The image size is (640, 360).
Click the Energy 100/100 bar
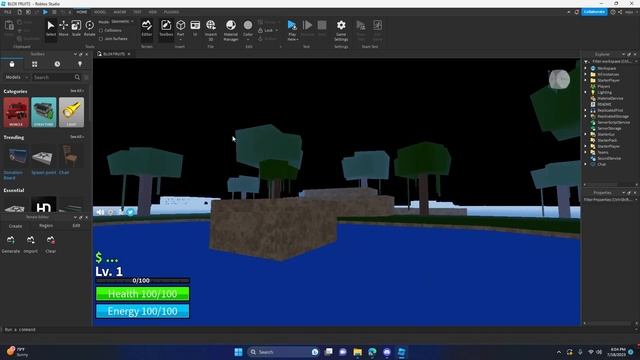[x=142, y=311]
